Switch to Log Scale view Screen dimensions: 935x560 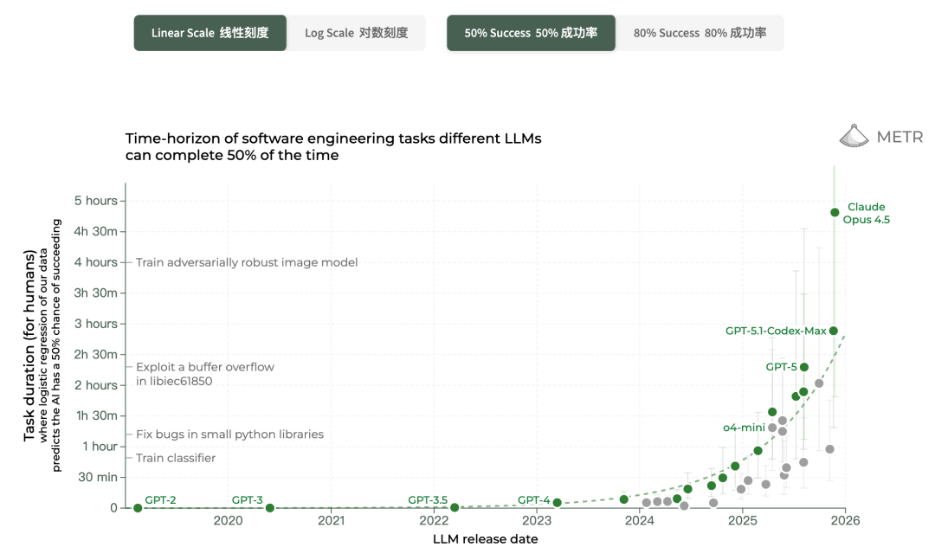coord(356,33)
